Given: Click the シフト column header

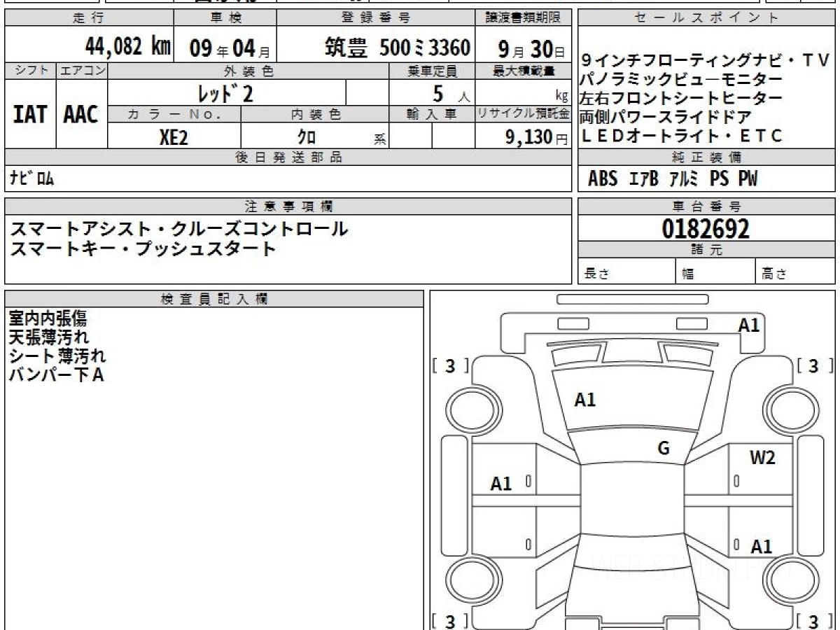Looking at the screenshot, I should [x=30, y=71].
